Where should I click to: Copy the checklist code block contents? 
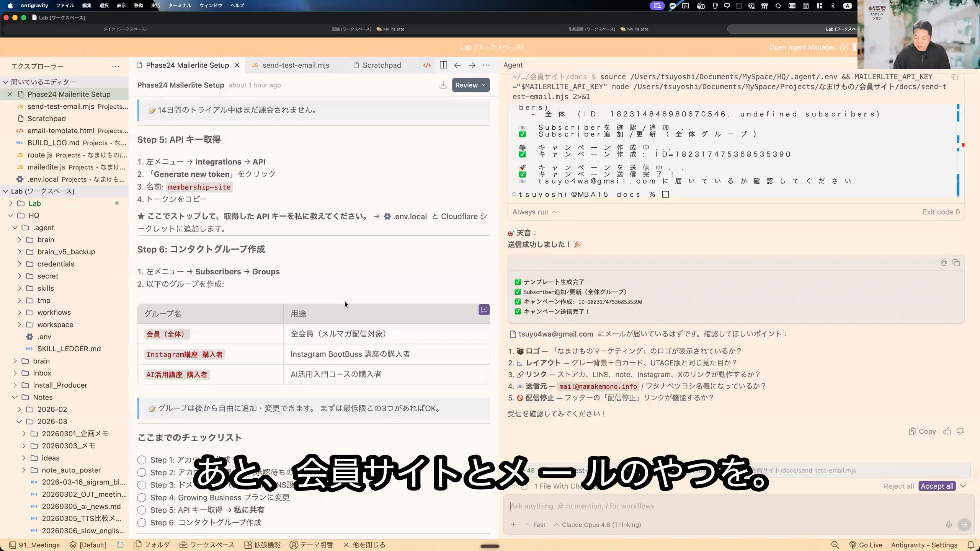point(956,263)
